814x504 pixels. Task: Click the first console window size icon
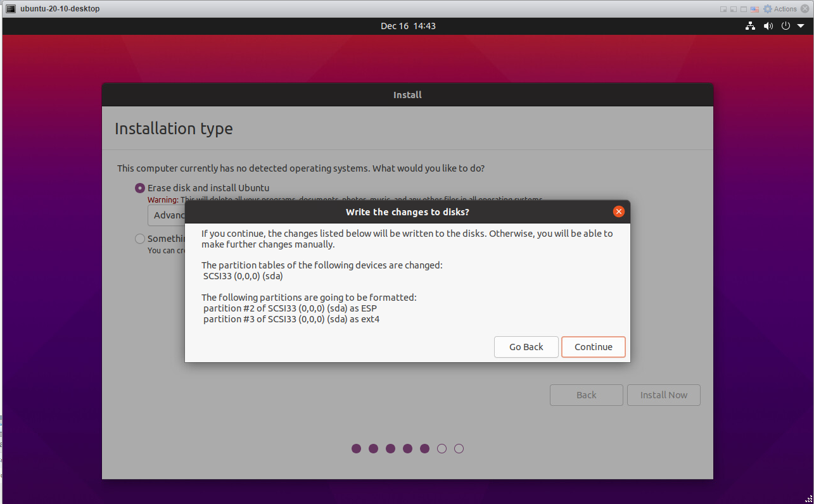point(723,9)
